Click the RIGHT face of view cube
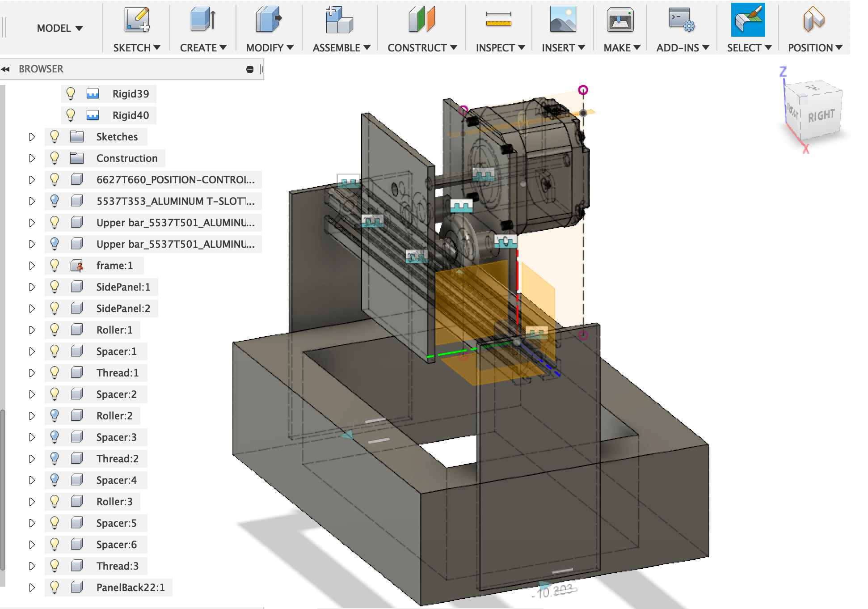The image size is (868, 609). [x=821, y=116]
